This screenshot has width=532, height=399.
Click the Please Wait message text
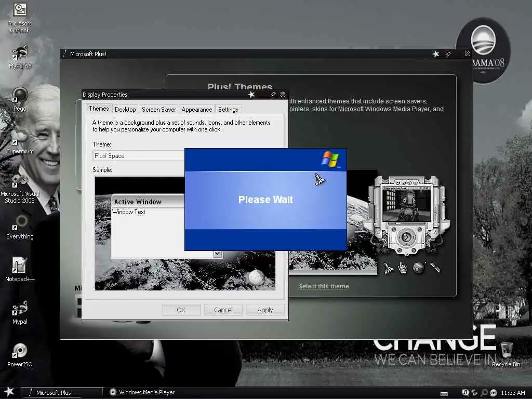[x=265, y=199]
